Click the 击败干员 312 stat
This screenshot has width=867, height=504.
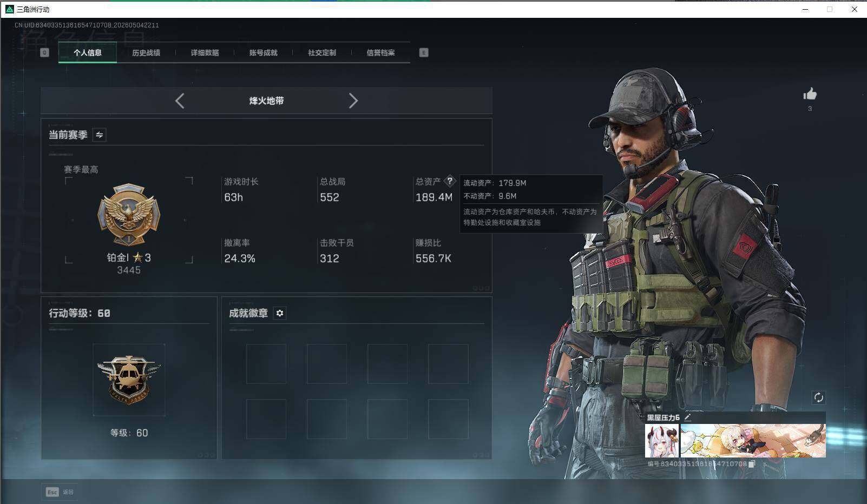337,251
